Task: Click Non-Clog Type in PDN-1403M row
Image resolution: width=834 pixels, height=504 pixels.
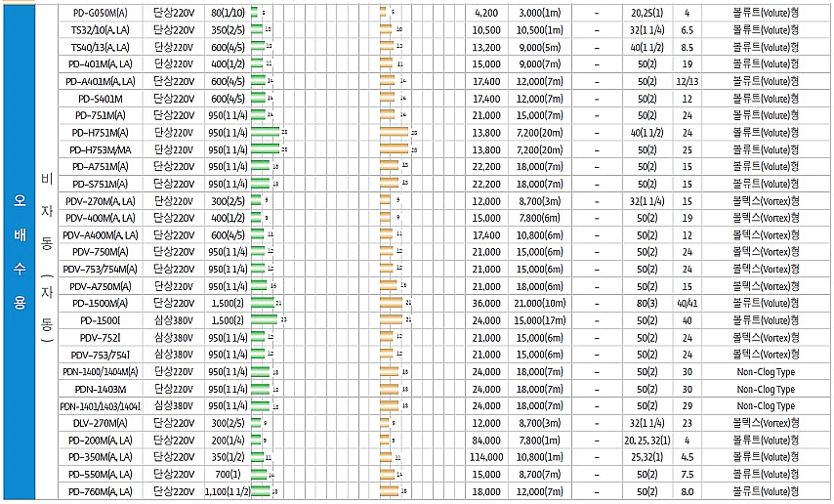Action: point(765,389)
